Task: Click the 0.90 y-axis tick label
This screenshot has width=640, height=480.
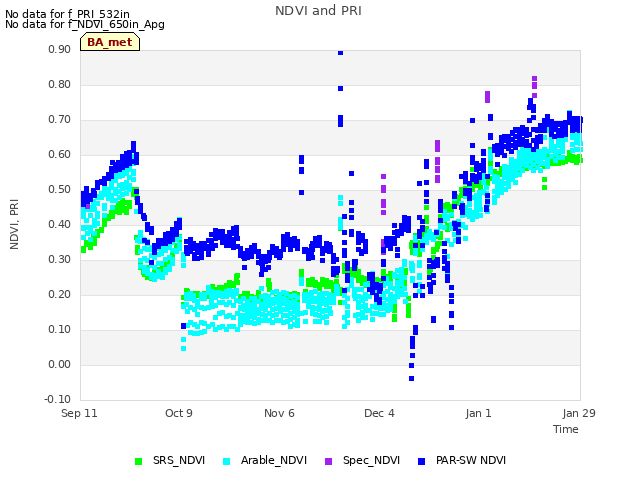Action: (60, 49)
